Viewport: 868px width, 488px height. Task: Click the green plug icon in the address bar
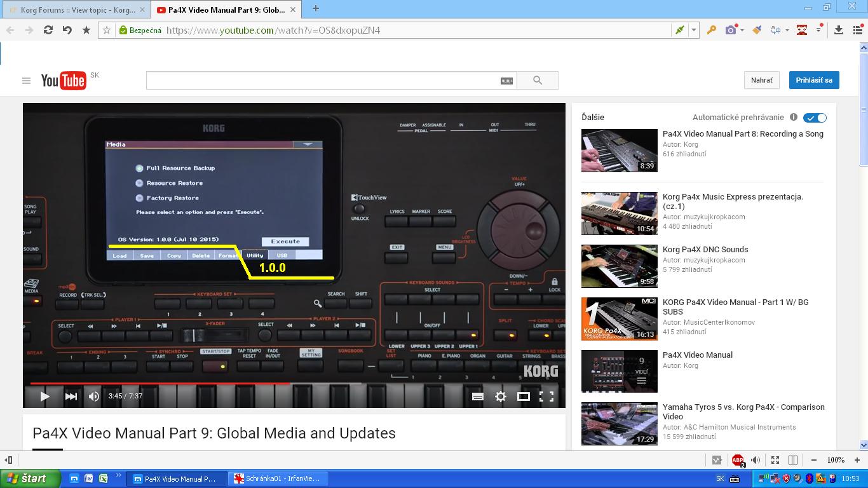click(679, 30)
